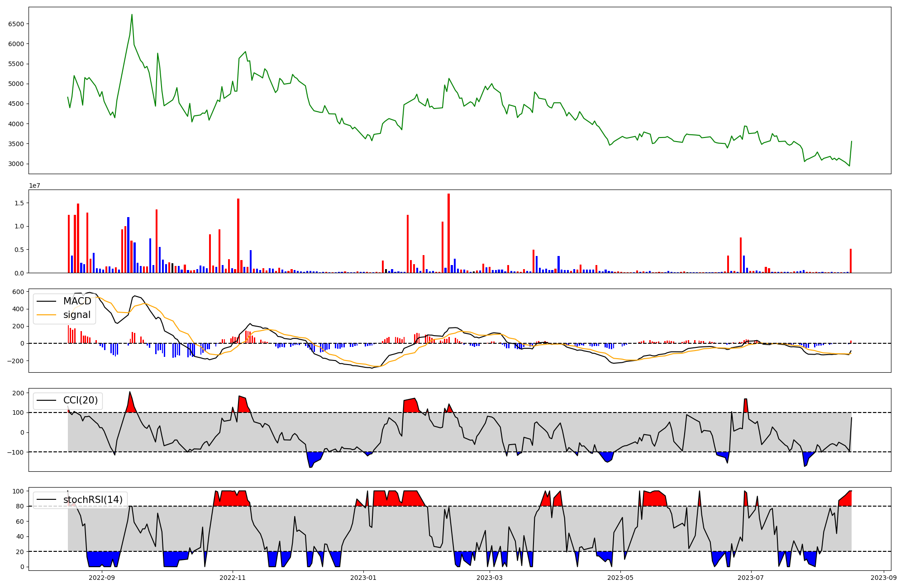Click the 2023-09 x-axis date label
The image size is (905, 588).
(884, 578)
